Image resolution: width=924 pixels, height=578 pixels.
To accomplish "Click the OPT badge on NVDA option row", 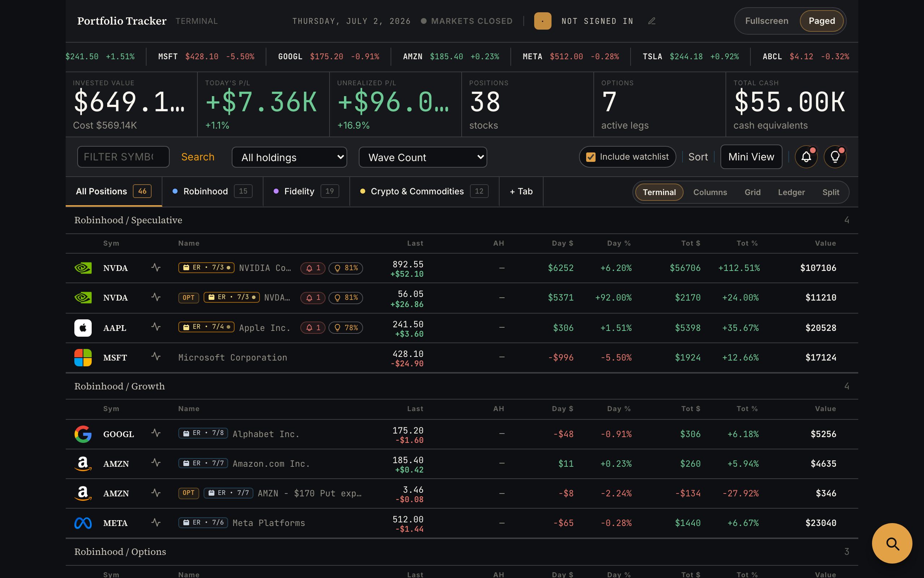I will [189, 298].
